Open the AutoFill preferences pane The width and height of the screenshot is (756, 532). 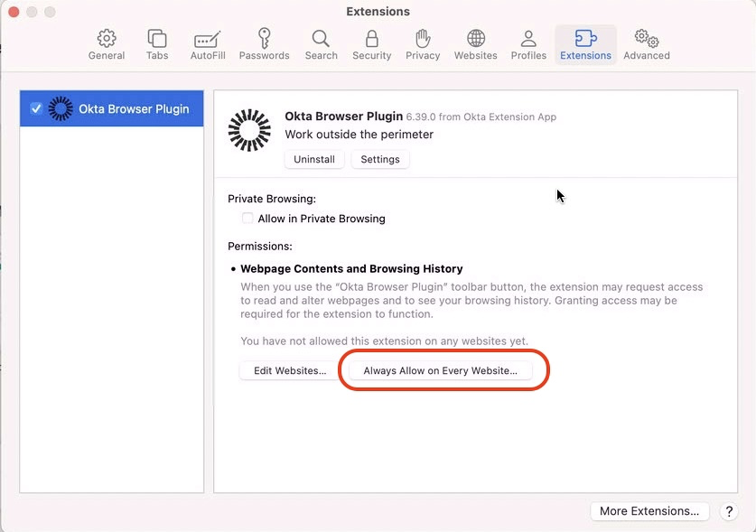coord(208,44)
